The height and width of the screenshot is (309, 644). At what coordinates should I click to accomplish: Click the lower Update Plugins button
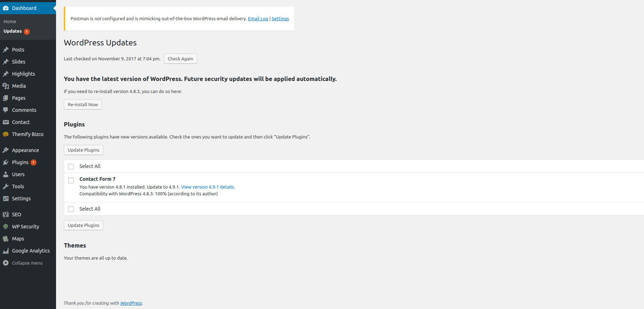point(83,225)
